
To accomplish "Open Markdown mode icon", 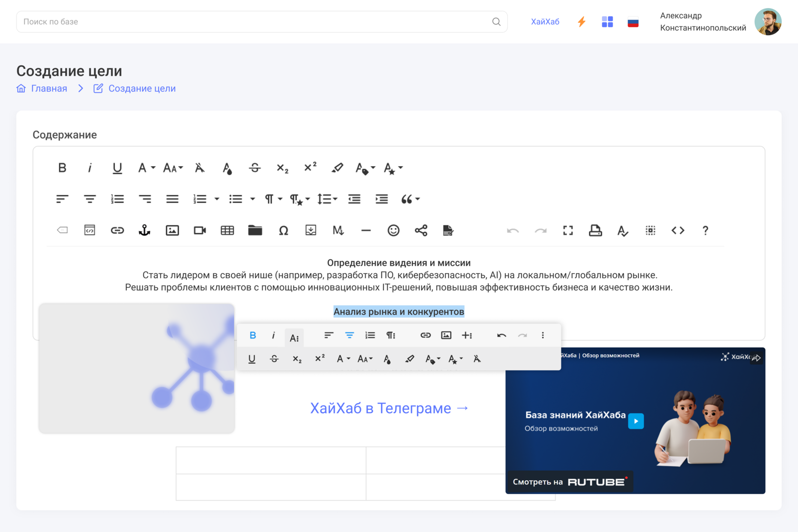I will click(338, 230).
